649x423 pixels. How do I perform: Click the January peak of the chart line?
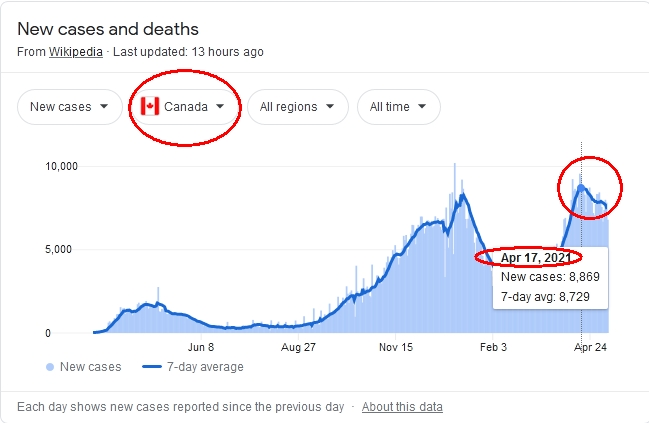(x=463, y=195)
